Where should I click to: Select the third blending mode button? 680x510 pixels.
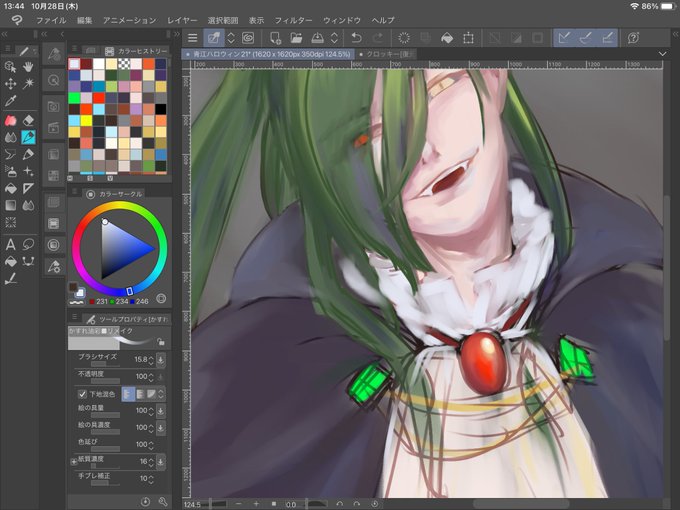coord(151,394)
